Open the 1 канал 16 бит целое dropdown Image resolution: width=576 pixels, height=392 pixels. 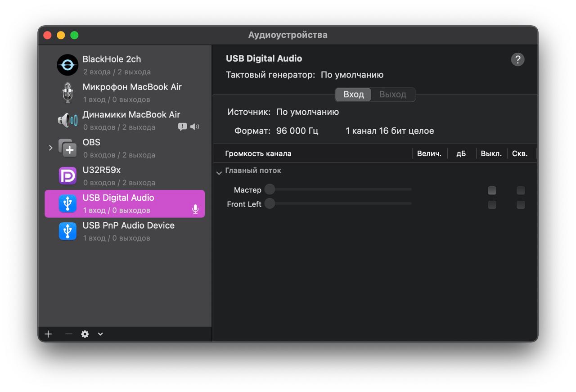tap(390, 131)
